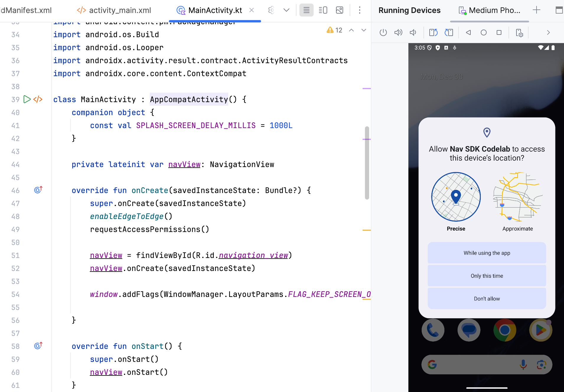Screen dimensions: 564x392
Task: Tap the Home button on the device toolbar
Action: [x=483, y=32]
